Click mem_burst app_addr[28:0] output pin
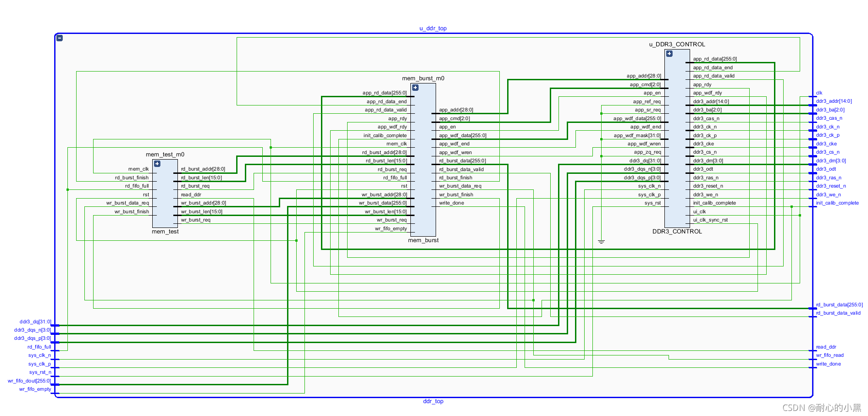This screenshot has height=416, width=868. tap(456, 110)
